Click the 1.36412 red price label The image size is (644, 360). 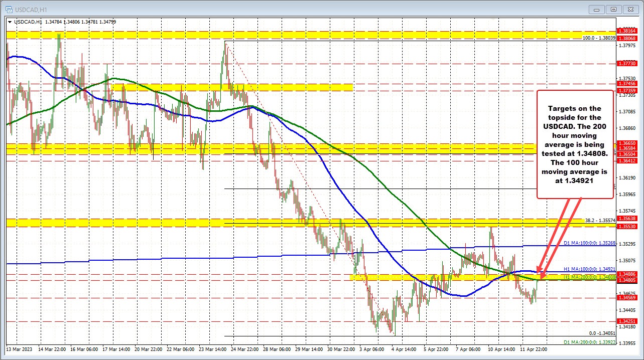(627, 161)
